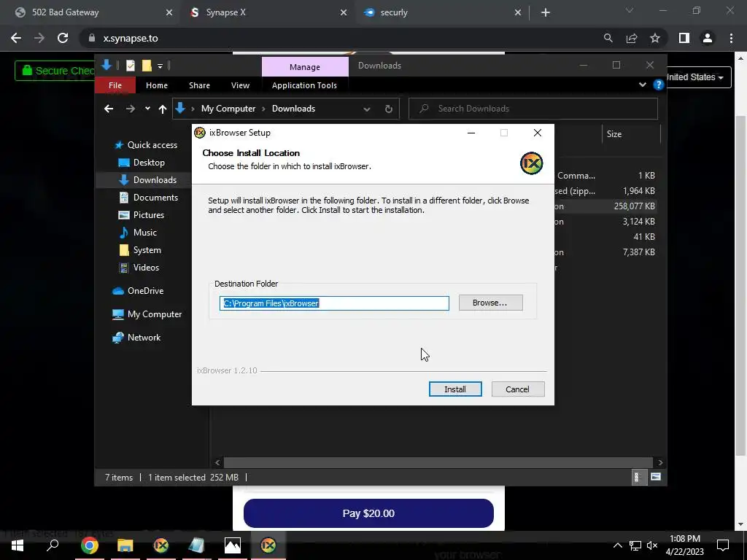Expand the ribbon with the chevron
This screenshot has width=747, height=560.
click(x=642, y=85)
